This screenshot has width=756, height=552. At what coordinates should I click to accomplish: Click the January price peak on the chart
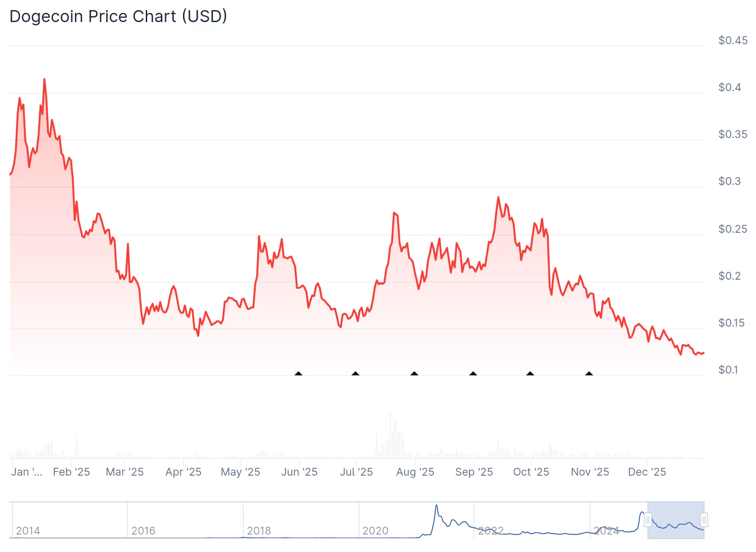click(44, 79)
